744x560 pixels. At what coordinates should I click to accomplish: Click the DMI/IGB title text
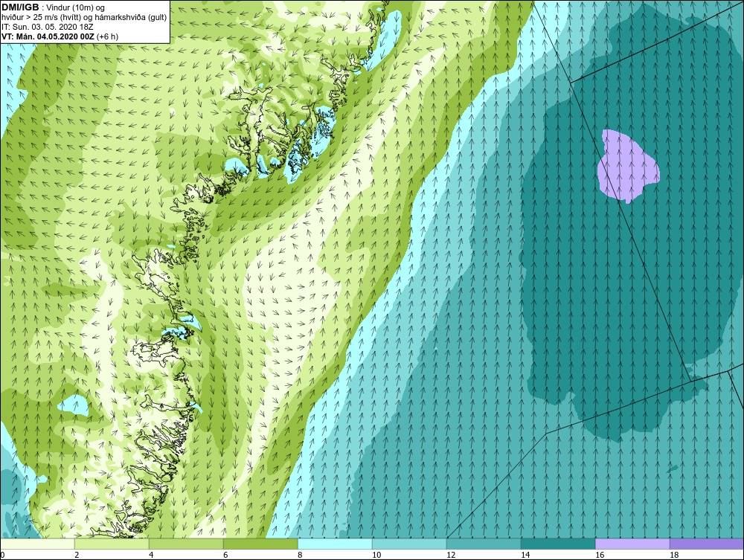click(x=20, y=7)
